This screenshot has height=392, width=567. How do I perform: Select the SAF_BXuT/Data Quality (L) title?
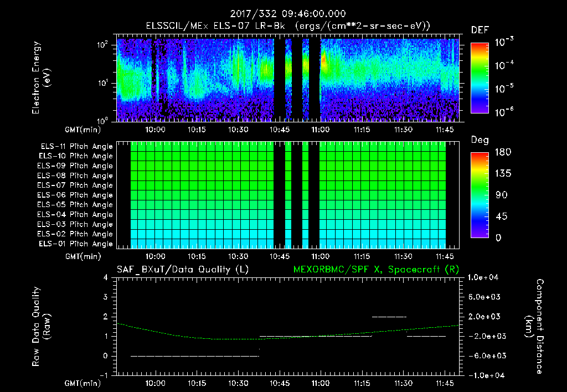[x=183, y=270]
